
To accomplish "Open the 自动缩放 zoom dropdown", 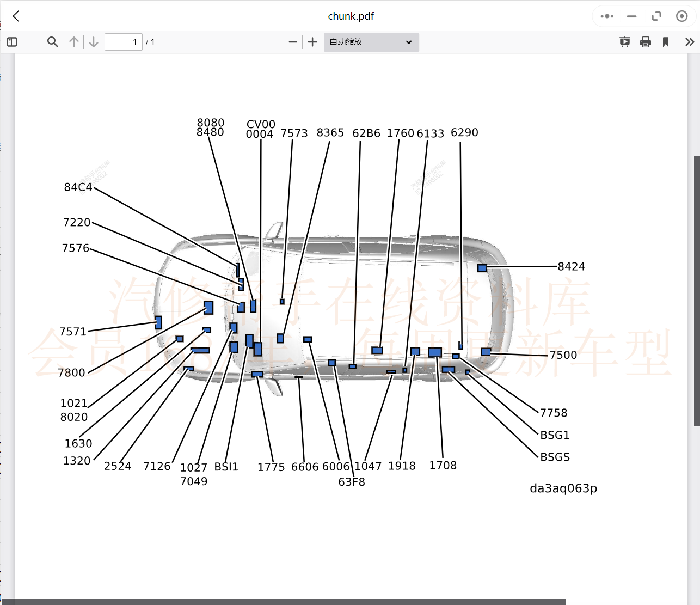I will 371,42.
